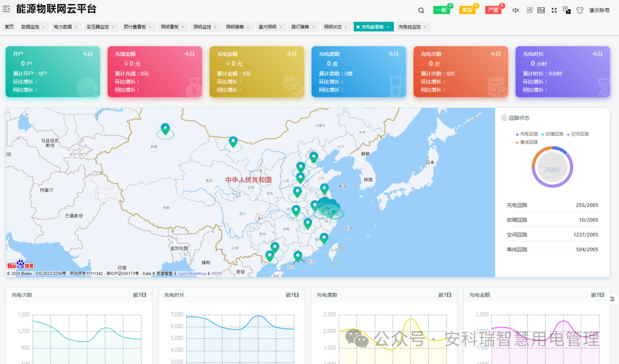
Task: Open the applications grid icon
Action: click(x=529, y=10)
